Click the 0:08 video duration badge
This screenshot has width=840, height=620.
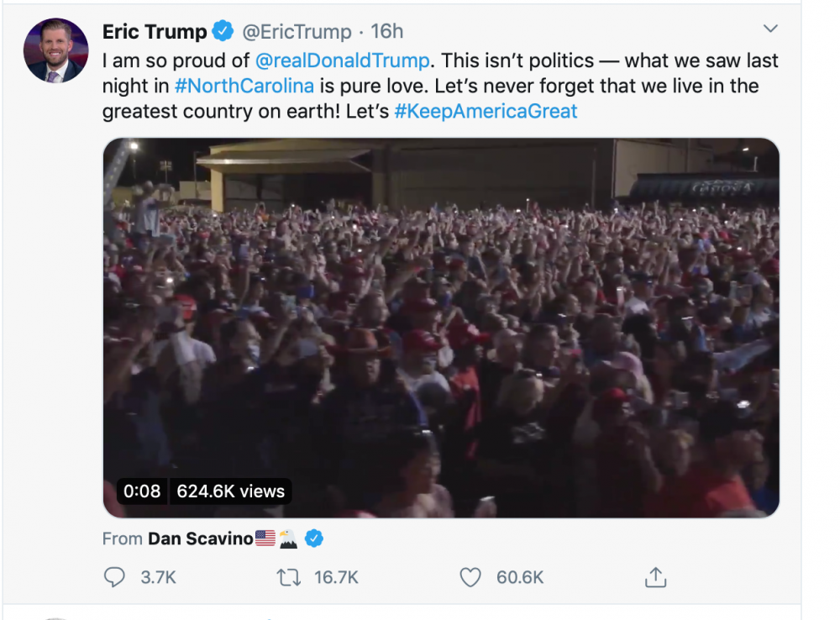[142, 491]
